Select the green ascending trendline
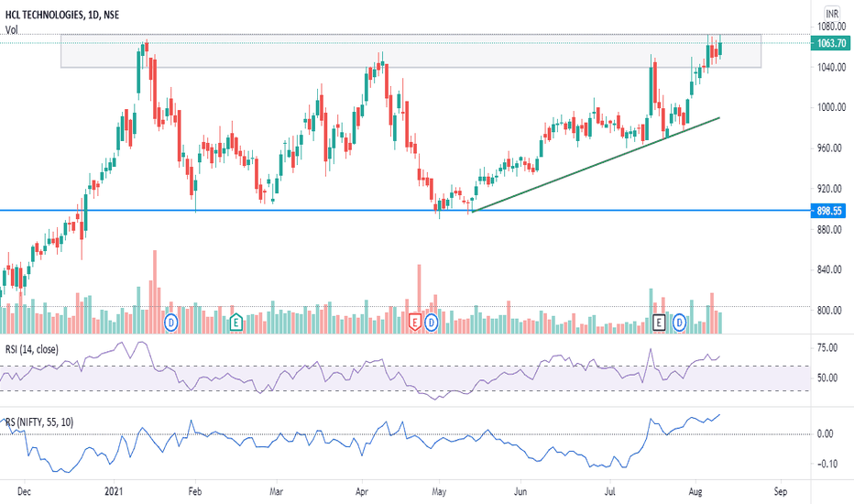The width and height of the screenshot is (854, 504). coord(596,165)
